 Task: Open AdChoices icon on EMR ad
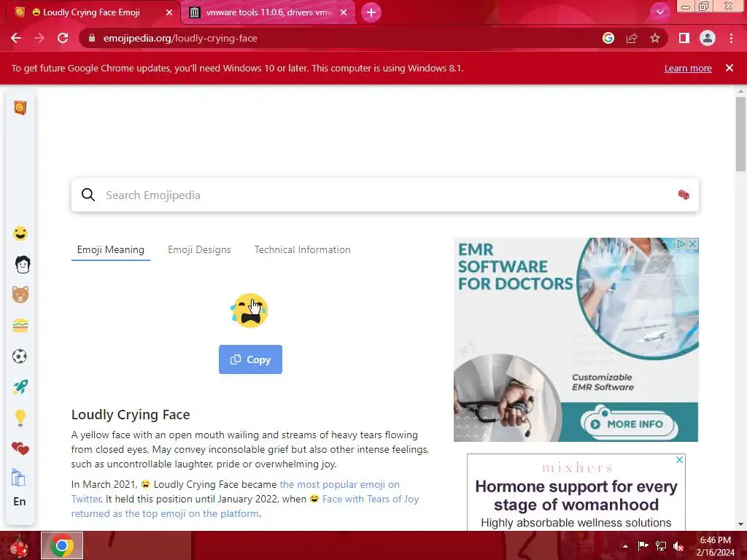coord(682,244)
